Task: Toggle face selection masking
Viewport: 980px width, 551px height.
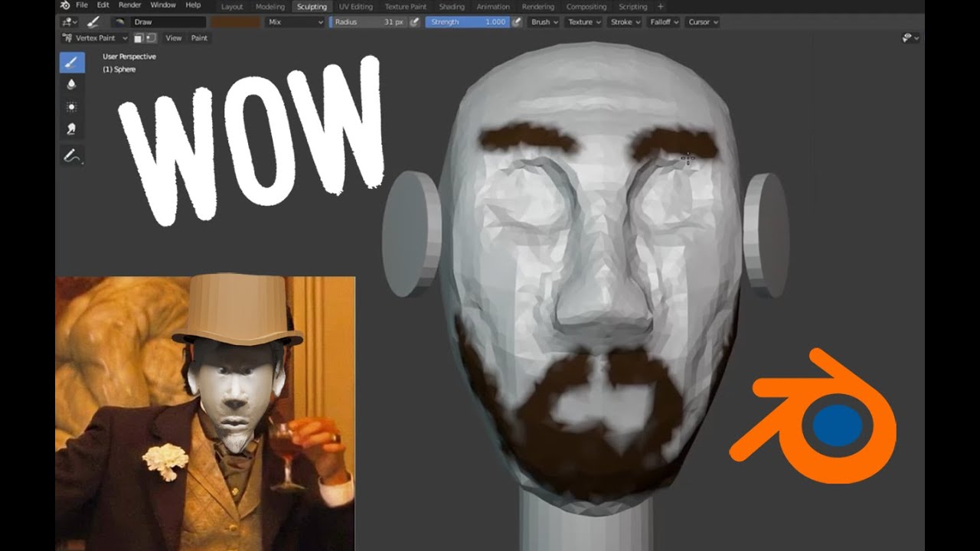Action: pyautogui.click(x=139, y=37)
